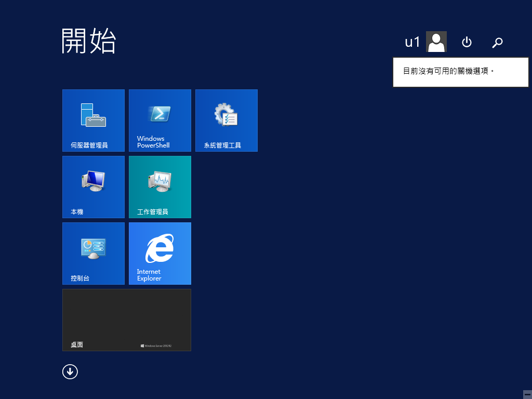Screen dimensions: 532x399
Task: Open the 伺服器管理員 (Server Manager) tile
Action: point(94,121)
